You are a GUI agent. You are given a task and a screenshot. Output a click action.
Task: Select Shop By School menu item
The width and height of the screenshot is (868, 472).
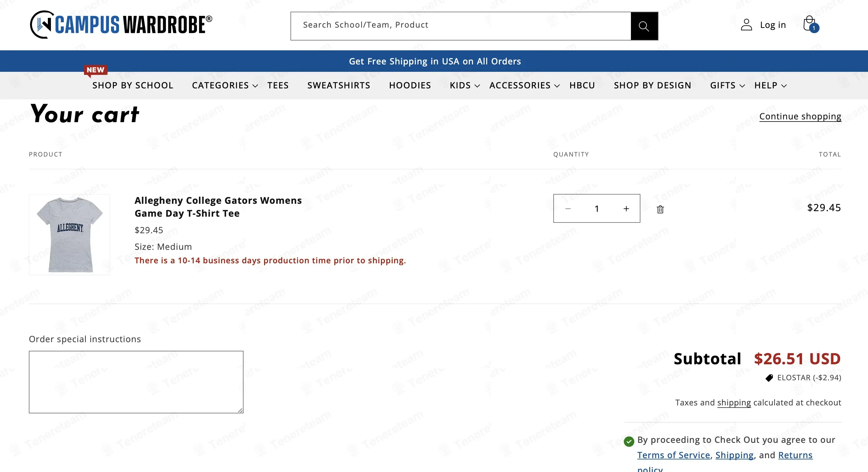click(133, 85)
